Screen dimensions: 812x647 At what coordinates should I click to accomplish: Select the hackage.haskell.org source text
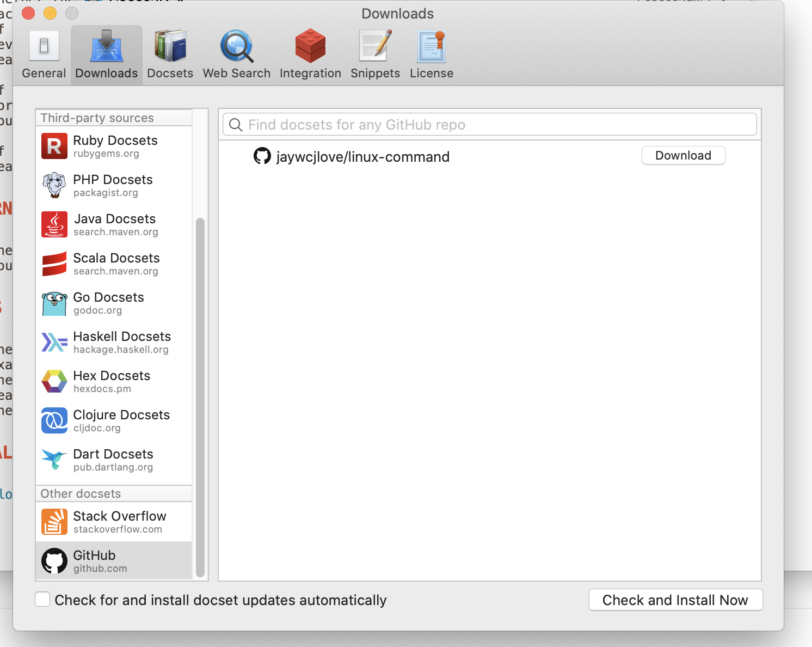(x=121, y=350)
